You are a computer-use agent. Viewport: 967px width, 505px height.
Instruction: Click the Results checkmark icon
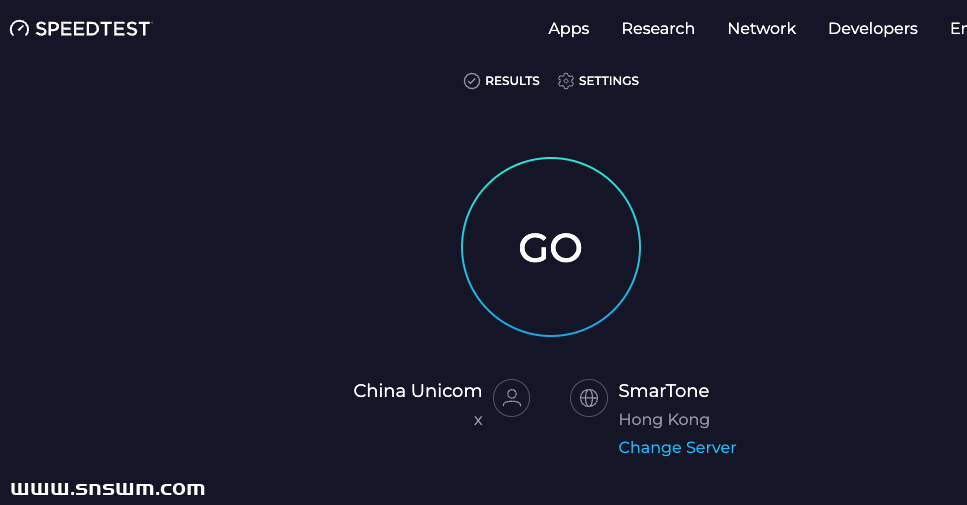point(472,81)
